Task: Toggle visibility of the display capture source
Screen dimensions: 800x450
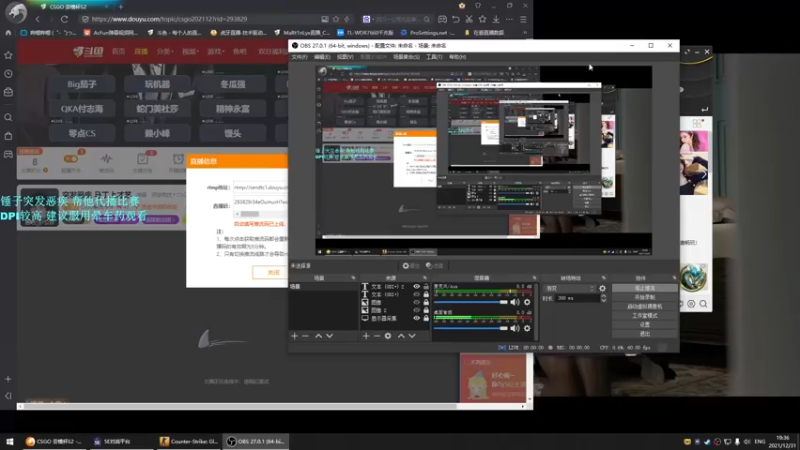Action: pyautogui.click(x=416, y=318)
